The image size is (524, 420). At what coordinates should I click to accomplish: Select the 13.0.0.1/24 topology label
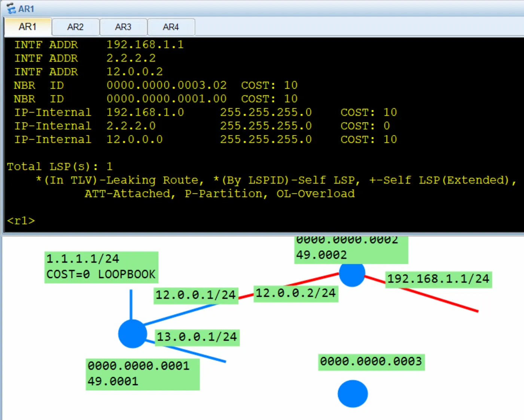[197, 337]
